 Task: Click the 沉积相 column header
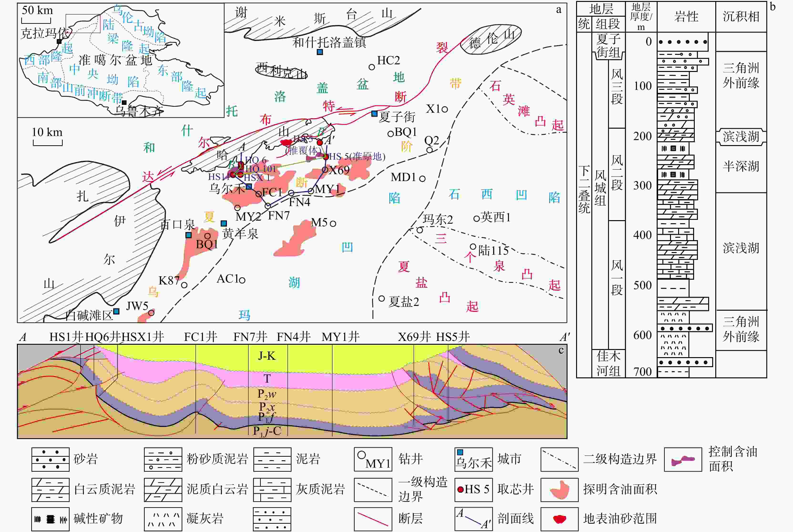(x=741, y=17)
